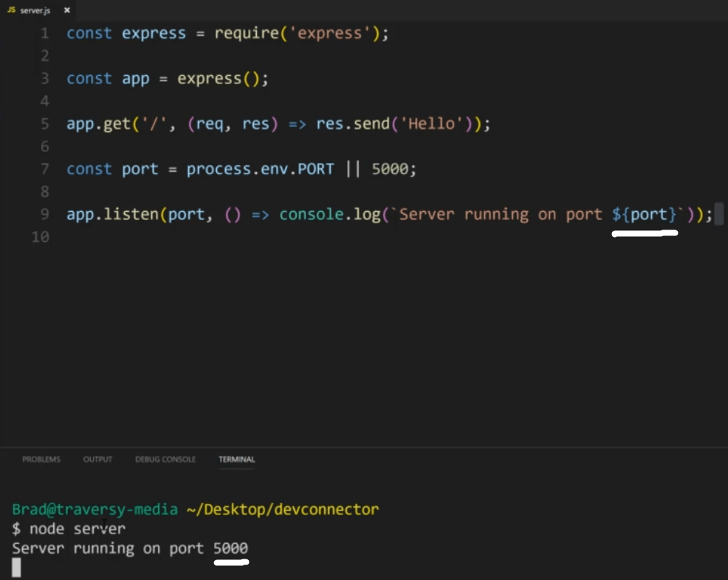
Task: Click the ~/Desktop/devconnector path in the terminal
Action: (x=283, y=509)
